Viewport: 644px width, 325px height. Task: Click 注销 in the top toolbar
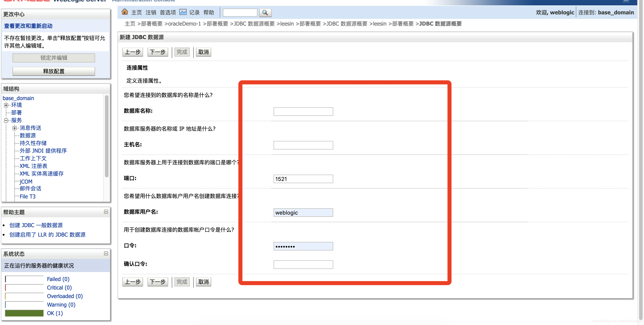[x=151, y=13]
